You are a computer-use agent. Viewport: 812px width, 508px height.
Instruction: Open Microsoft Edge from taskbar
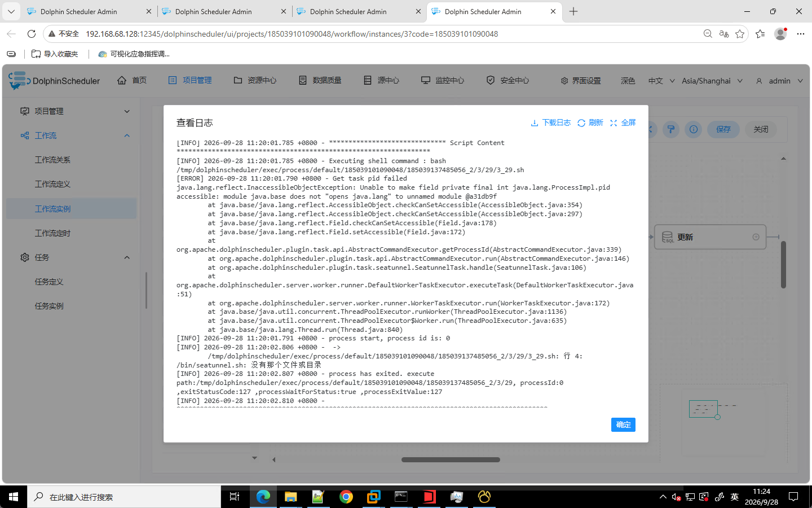pos(263,497)
